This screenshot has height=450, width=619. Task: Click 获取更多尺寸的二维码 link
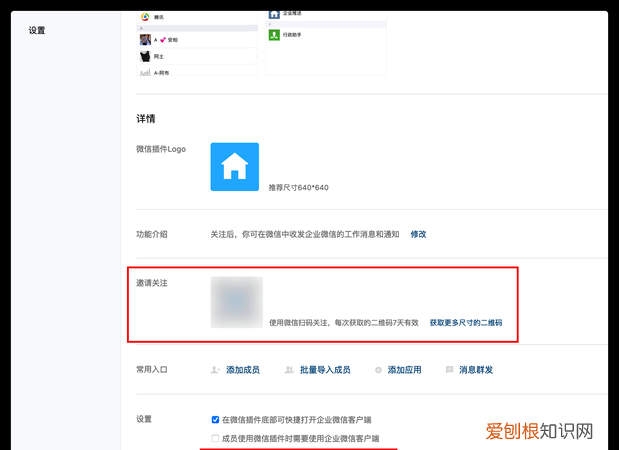466,322
